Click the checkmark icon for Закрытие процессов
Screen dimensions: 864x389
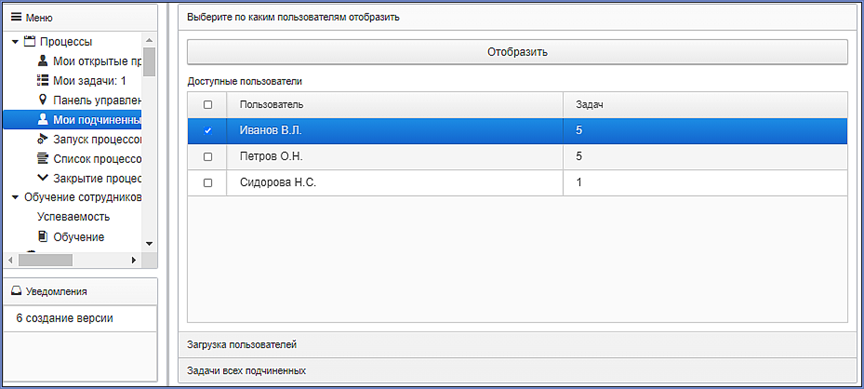pyautogui.click(x=42, y=179)
